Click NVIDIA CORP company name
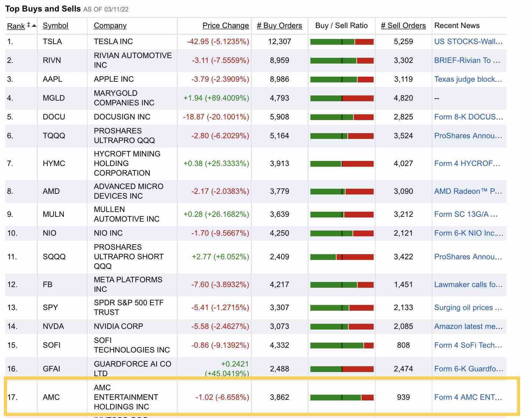The width and height of the screenshot is (532, 418). pyautogui.click(x=118, y=326)
